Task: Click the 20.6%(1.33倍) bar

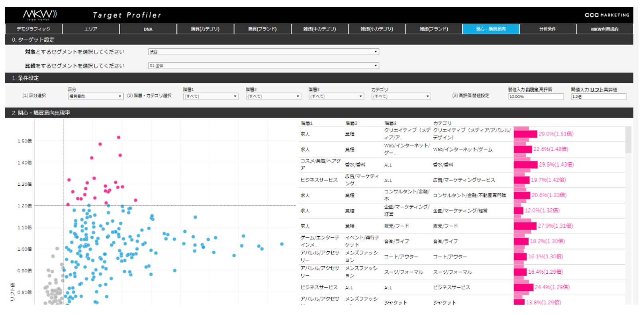Action: (522, 195)
